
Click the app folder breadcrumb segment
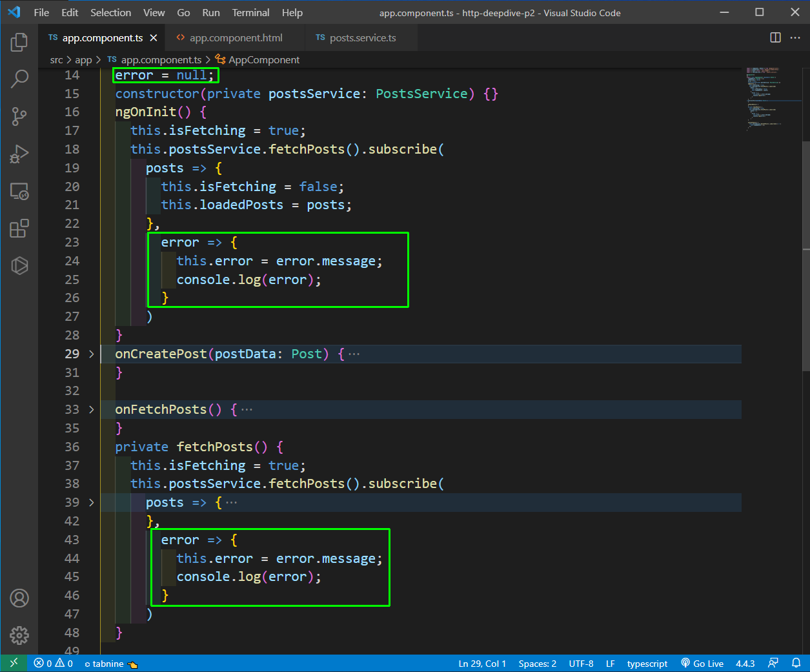(x=83, y=60)
